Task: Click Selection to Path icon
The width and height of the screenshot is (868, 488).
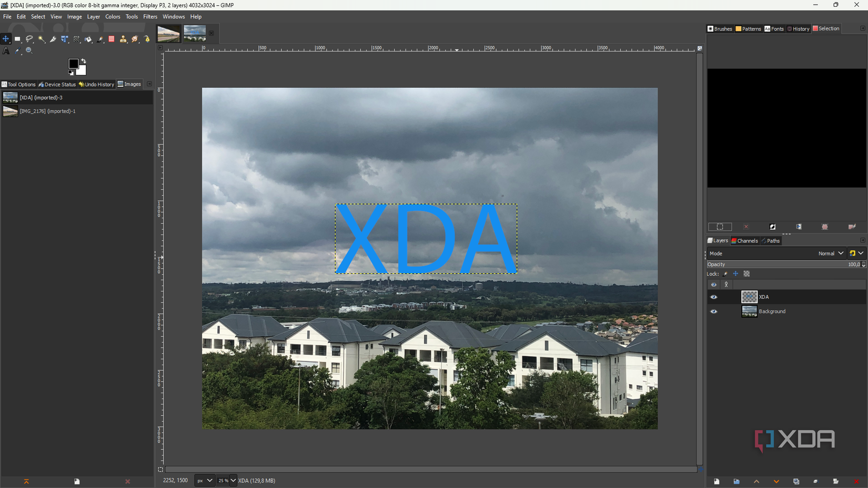Action: (x=825, y=227)
